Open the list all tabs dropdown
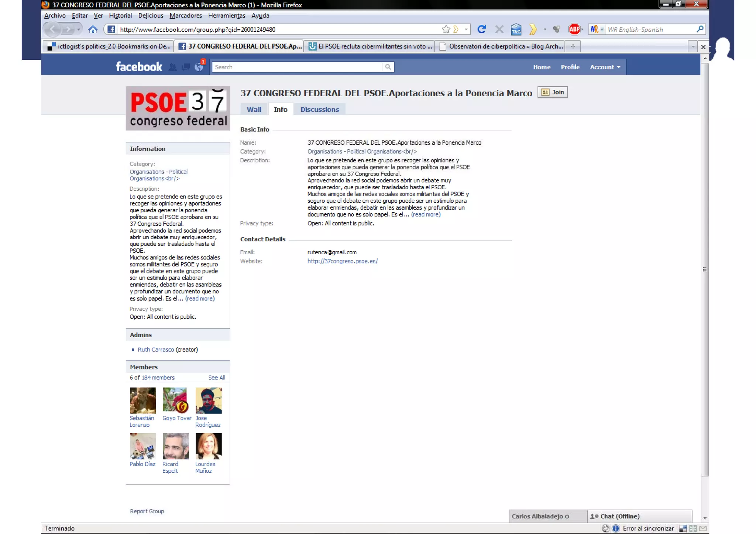 pos(693,46)
